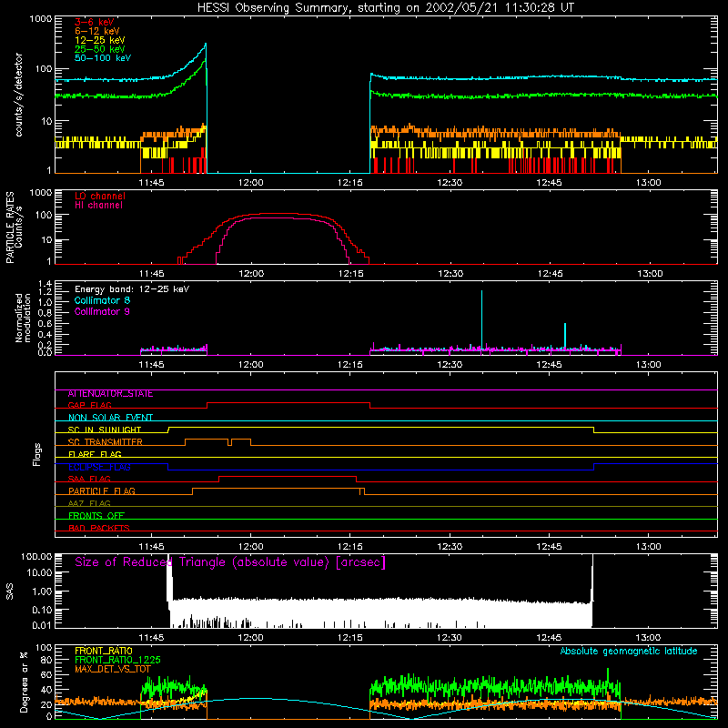Click the 11:45 tick label under the count-rate panel
The height and width of the screenshot is (728, 728).
click(151, 183)
